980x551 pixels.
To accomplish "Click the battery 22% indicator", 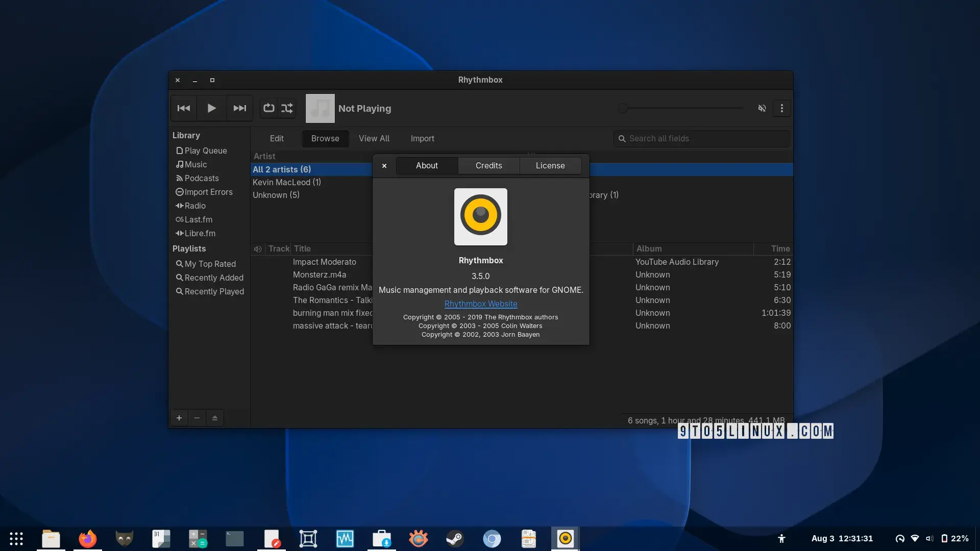I will (x=955, y=538).
